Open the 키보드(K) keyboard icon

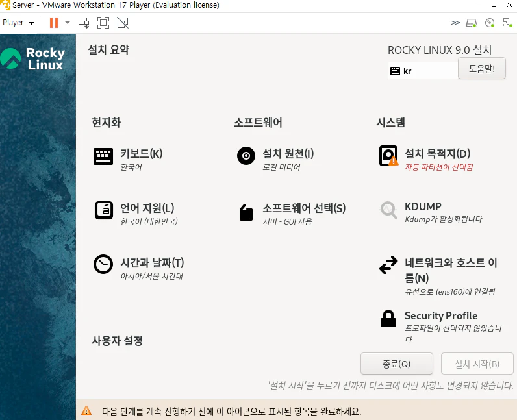coord(103,156)
